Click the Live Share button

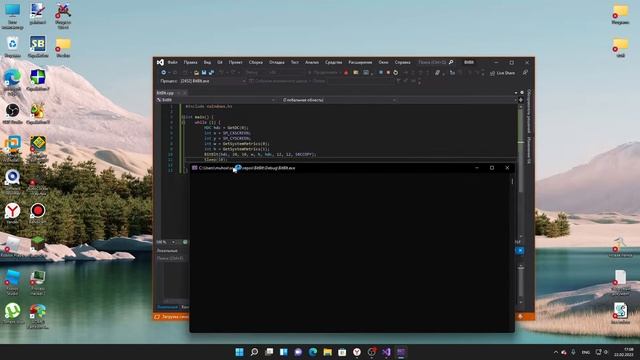502,73
